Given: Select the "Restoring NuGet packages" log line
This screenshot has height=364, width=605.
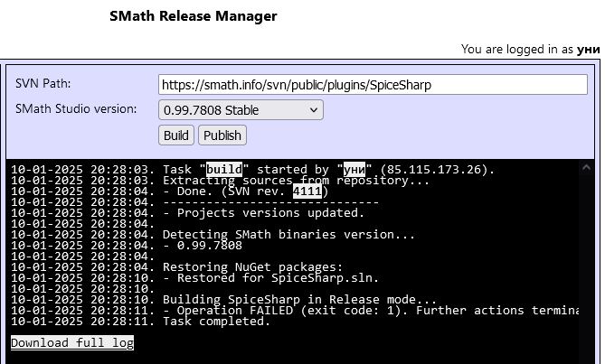Looking at the screenshot, I should [252, 267].
